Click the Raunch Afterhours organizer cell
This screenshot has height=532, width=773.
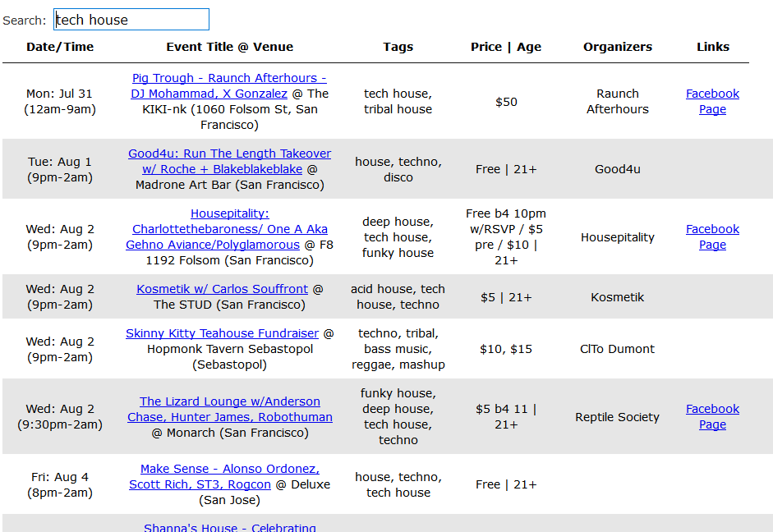coord(617,102)
